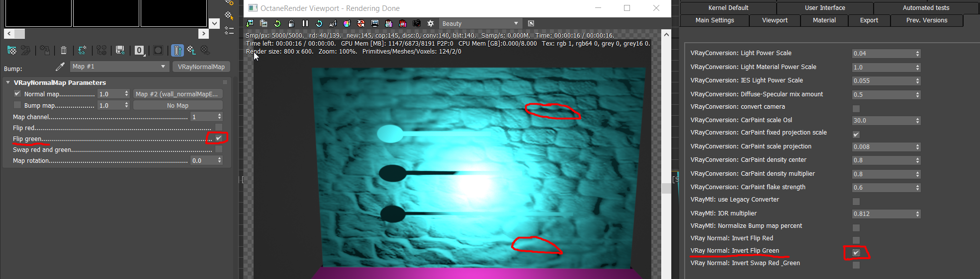Open the Material/Map Navigator list icon

[229, 30]
